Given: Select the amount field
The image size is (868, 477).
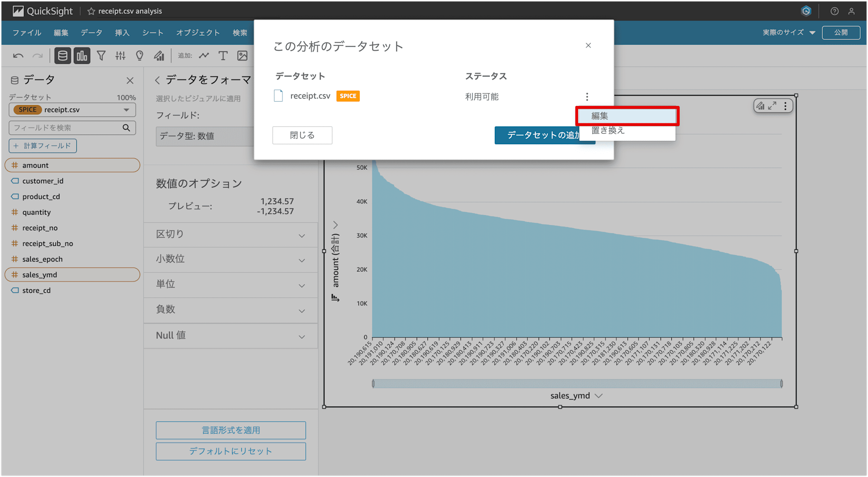Looking at the screenshot, I should 72,165.
